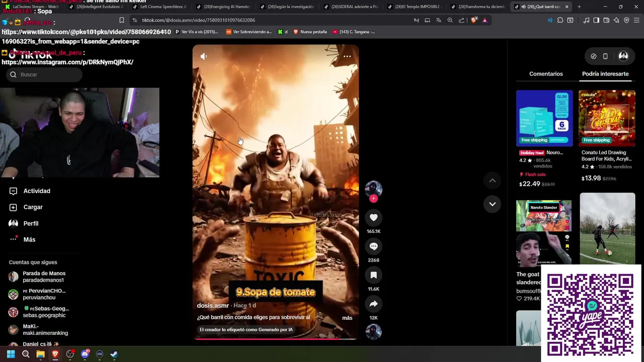Open a new browser tab with plus
This screenshot has height=362, width=644.
pyautogui.click(x=579, y=7)
